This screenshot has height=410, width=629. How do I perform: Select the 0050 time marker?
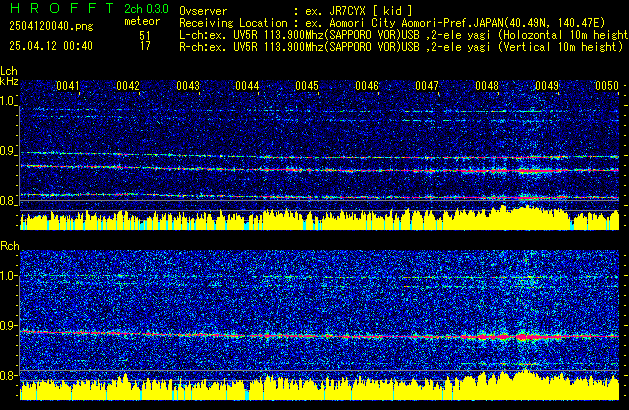pos(607,86)
